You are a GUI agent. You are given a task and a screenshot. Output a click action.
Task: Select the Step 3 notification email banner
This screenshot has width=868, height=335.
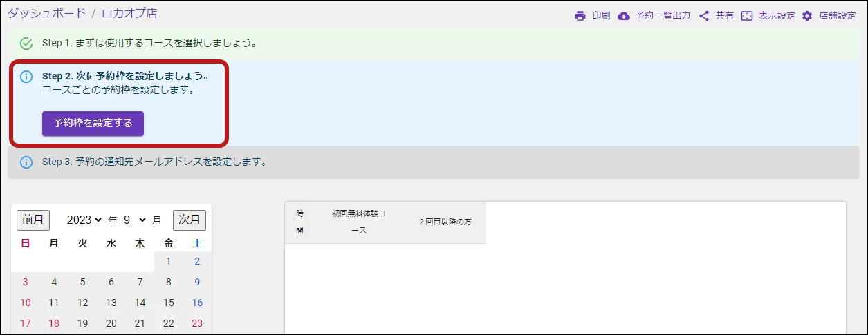click(434, 162)
